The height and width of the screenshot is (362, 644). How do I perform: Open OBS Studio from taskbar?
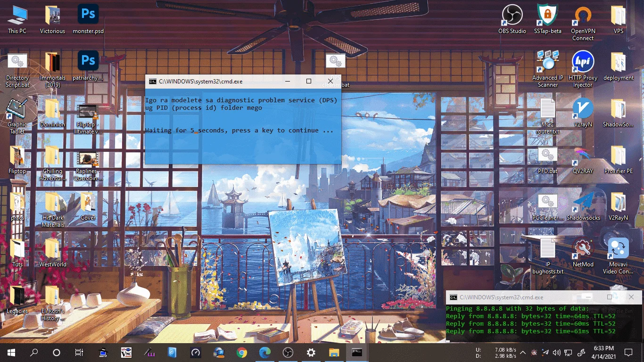288,352
